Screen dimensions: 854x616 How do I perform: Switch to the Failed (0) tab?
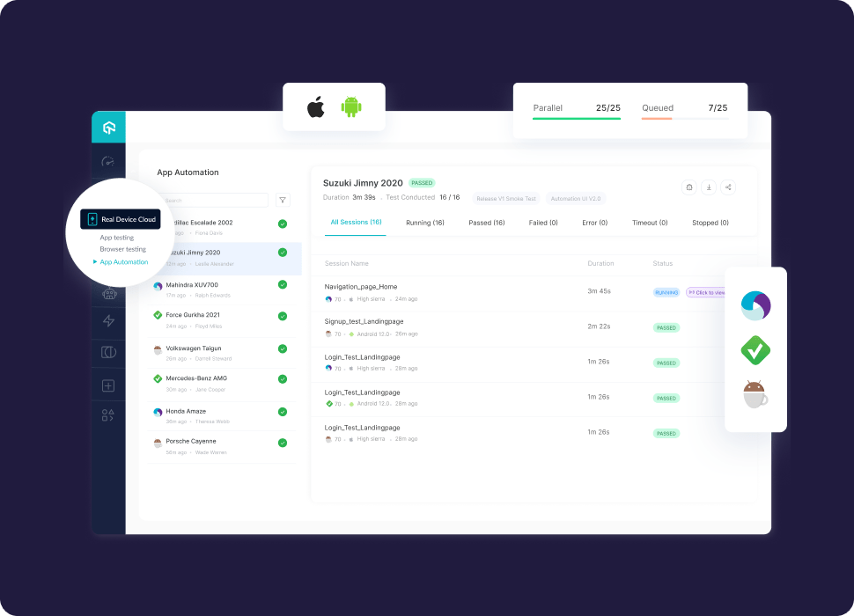click(543, 223)
